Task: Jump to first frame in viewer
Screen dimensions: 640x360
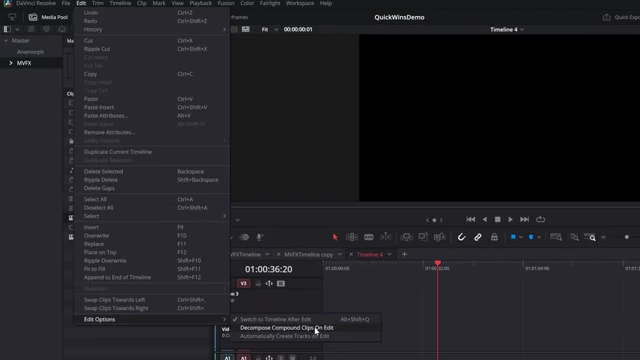Action: 471,220
